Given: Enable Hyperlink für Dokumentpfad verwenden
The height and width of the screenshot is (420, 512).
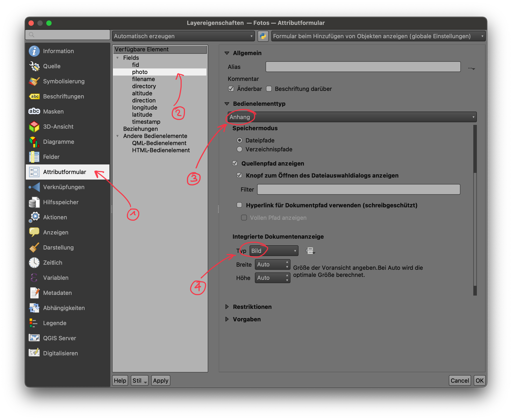Looking at the screenshot, I should (239, 205).
